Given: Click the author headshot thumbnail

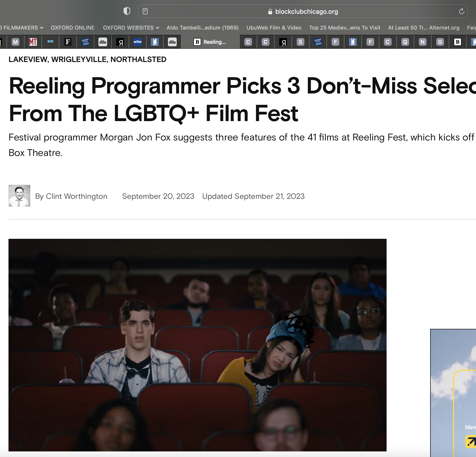Looking at the screenshot, I should (x=19, y=196).
